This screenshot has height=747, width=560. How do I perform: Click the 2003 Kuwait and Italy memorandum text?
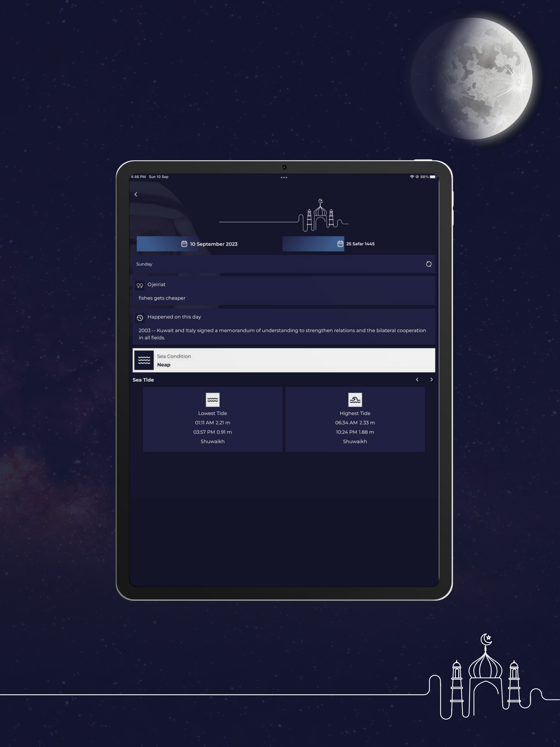(x=282, y=334)
